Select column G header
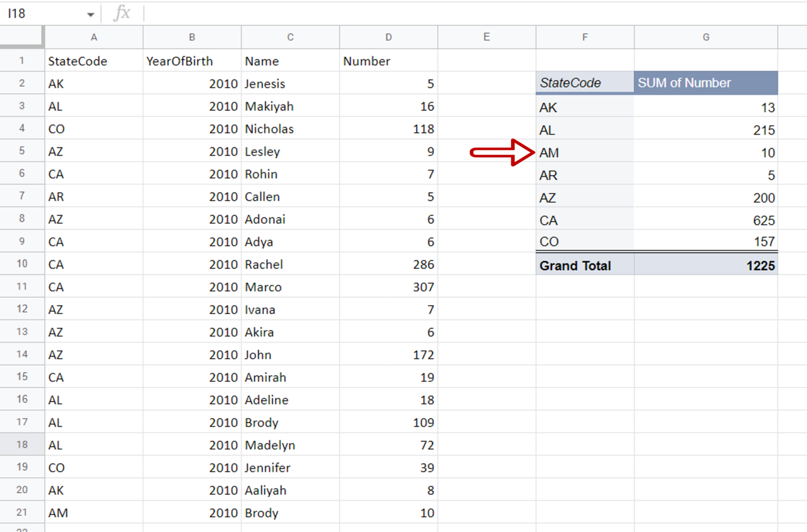This screenshot has width=807, height=532. click(706, 37)
